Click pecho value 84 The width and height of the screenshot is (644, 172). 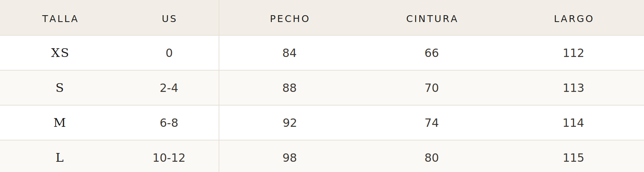click(x=290, y=53)
